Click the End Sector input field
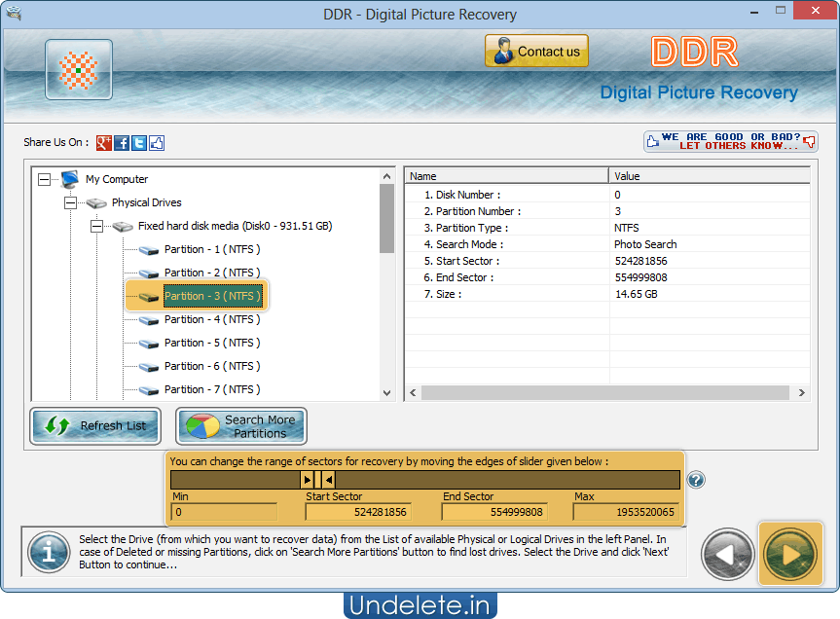Image resolution: width=840 pixels, height=619 pixels. click(494, 512)
